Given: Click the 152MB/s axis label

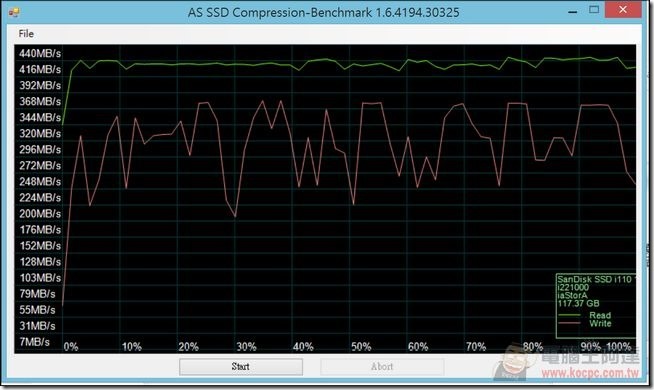Looking at the screenshot, I should 40,246.
